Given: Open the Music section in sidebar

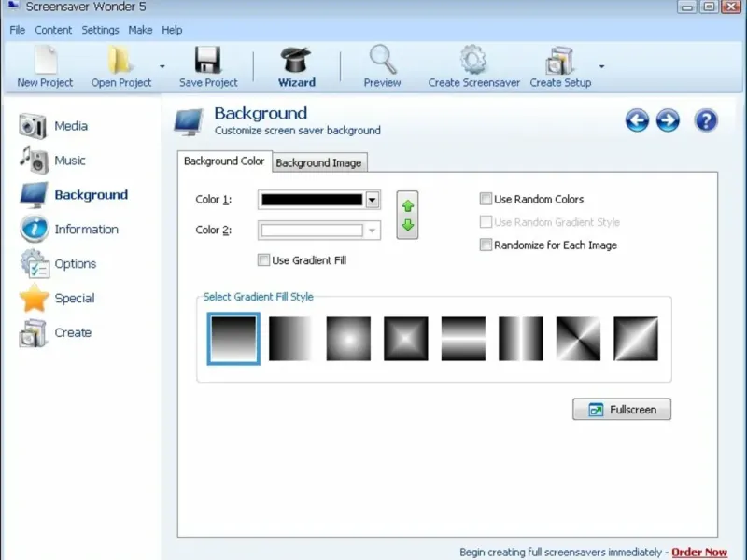Looking at the screenshot, I should [52, 161].
